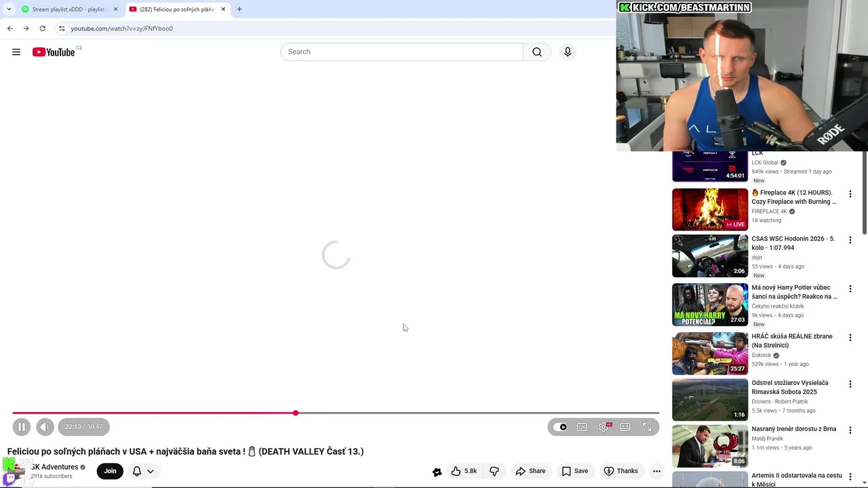Open the CSAS WSC Hodonín 2026 thumbnail
The image size is (868, 488).
pyautogui.click(x=710, y=256)
